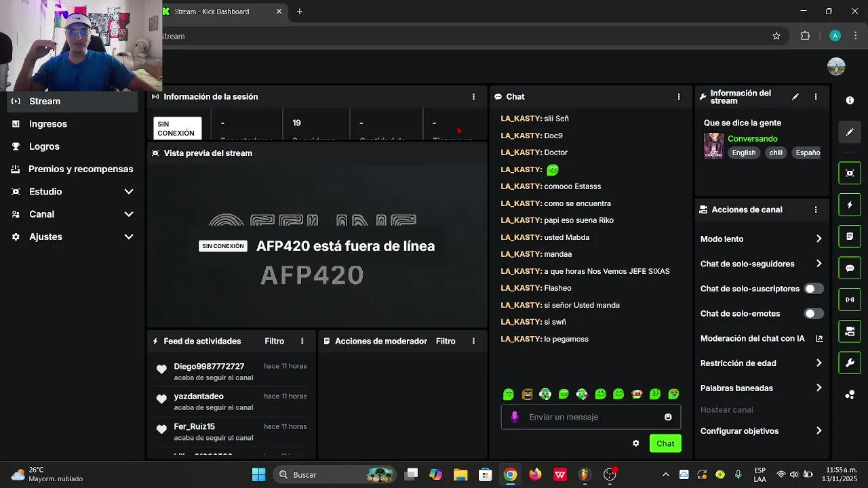
Task: Click the Buscar taskbar search box
Action: click(335, 475)
